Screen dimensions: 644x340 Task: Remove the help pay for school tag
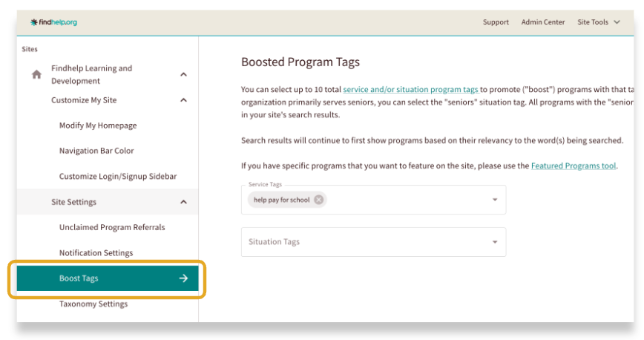(318, 200)
